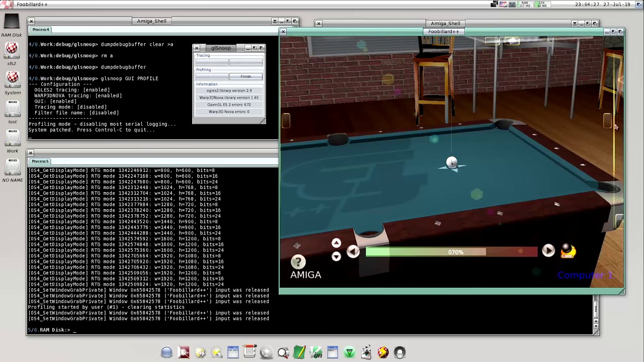Click the right Tracing button in glSnoop
The image size is (644, 362).
click(246, 62)
